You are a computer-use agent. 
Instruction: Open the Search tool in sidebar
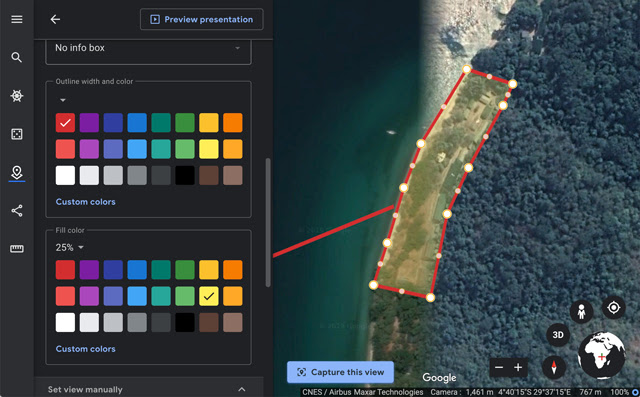coord(17,57)
